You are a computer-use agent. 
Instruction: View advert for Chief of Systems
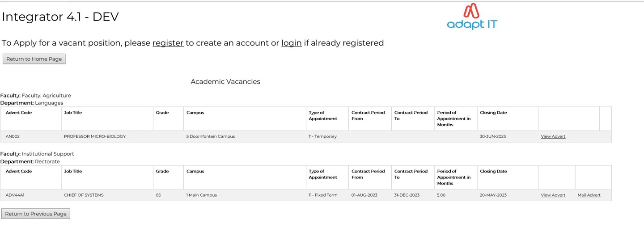[x=553, y=195]
